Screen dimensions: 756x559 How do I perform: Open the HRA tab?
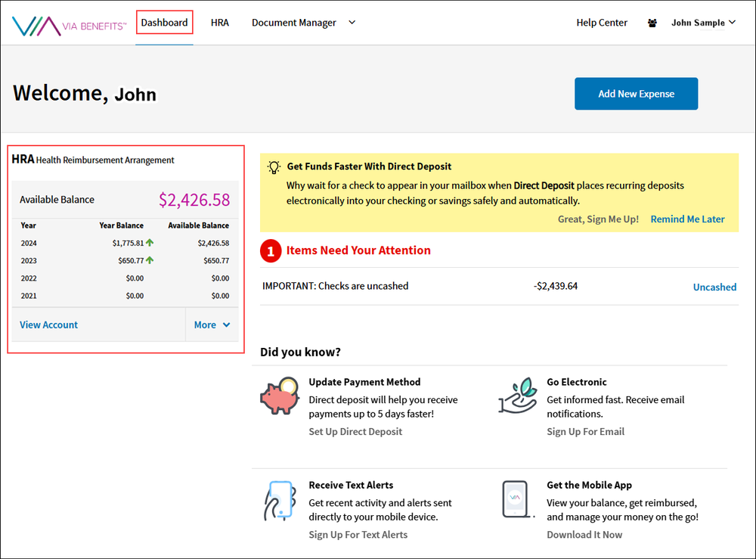[x=220, y=23]
